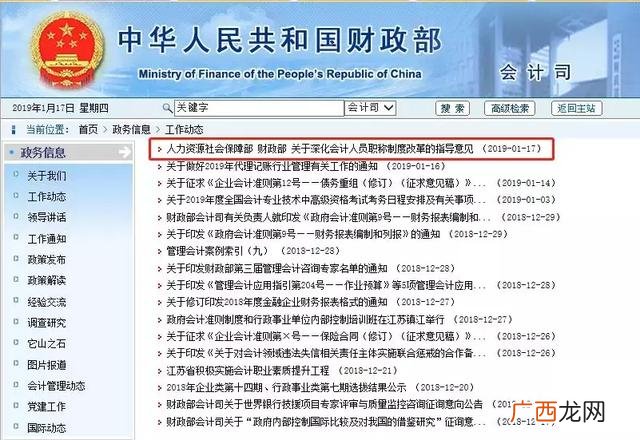Open 国际动态 in the sidebar

(x=47, y=428)
